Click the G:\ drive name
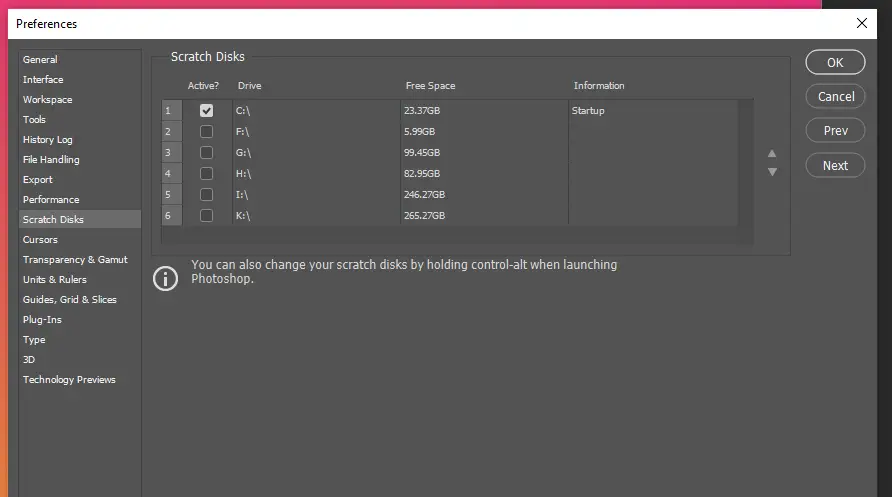 point(243,153)
